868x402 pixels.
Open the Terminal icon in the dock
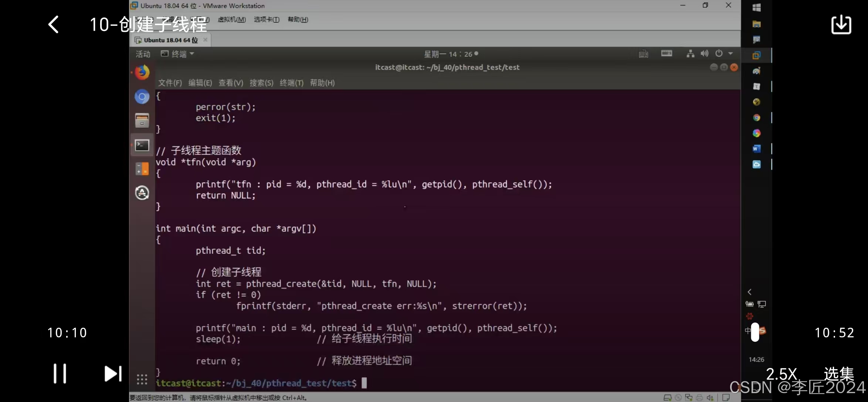[x=142, y=145]
